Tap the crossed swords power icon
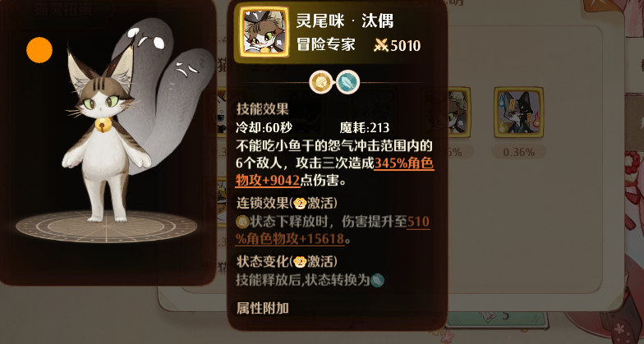644x344 pixels. [x=381, y=45]
